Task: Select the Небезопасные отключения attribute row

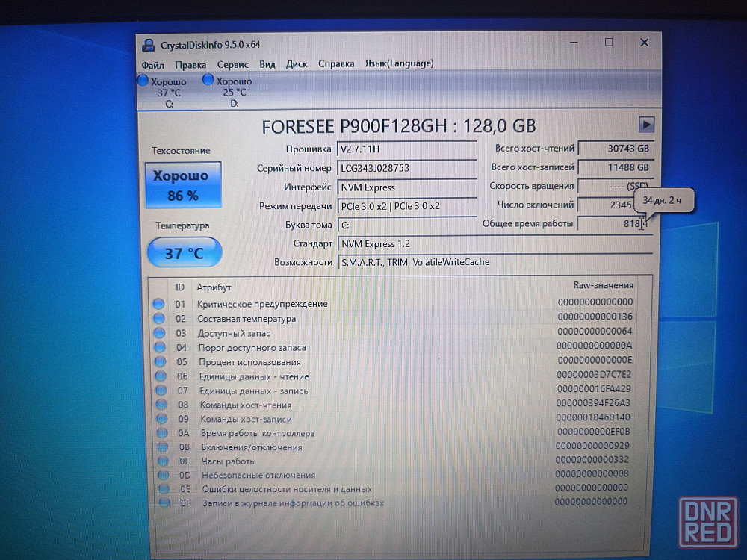Action: pos(394,474)
